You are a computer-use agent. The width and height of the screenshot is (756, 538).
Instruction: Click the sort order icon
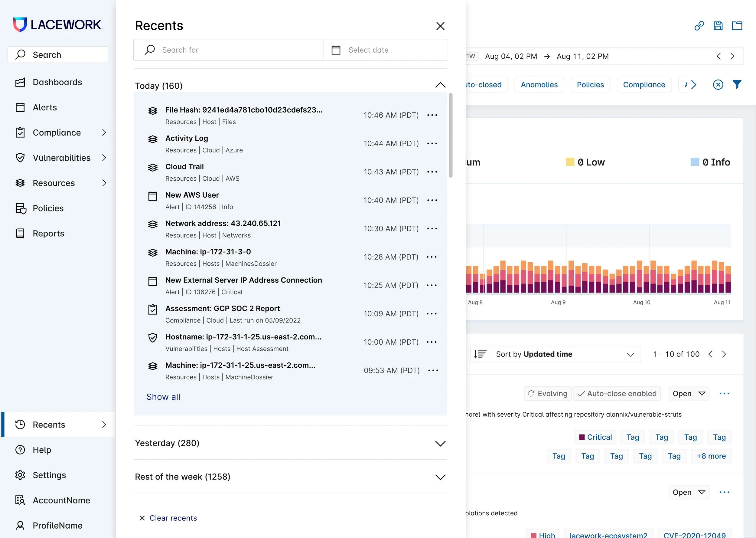[480, 354]
